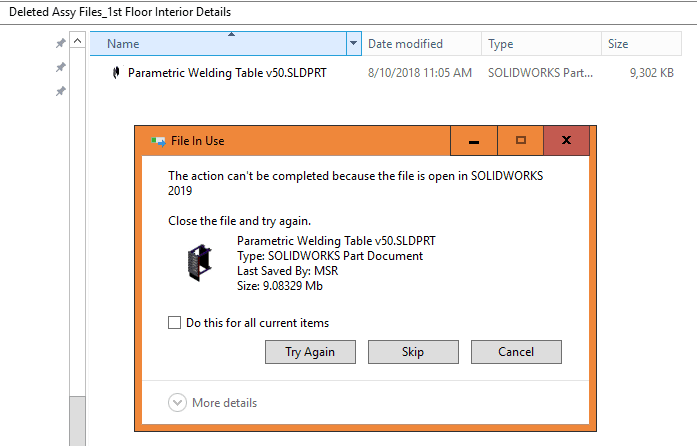Click the scroll up arrow in navigation pane
The width and height of the screenshot is (697, 446).
[77, 41]
